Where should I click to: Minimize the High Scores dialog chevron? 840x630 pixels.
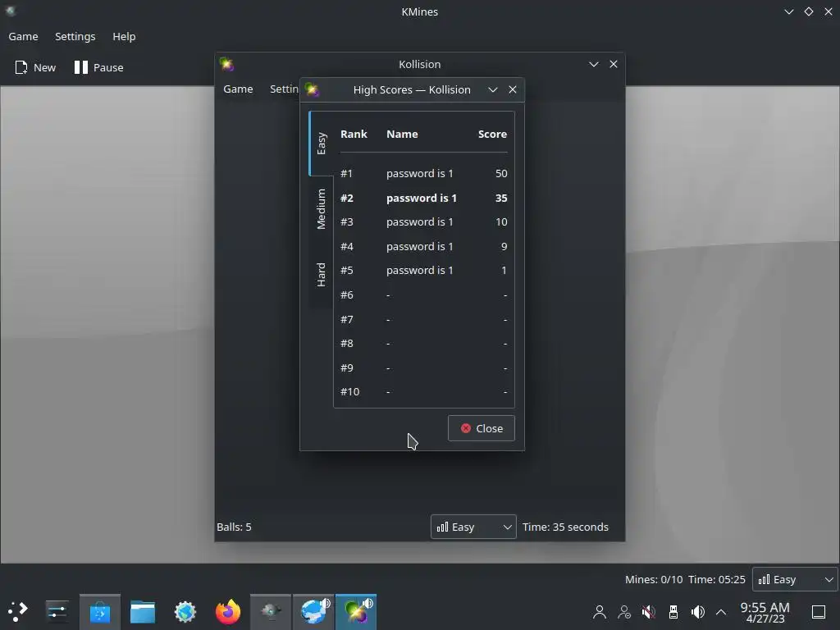(x=493, y=89)
